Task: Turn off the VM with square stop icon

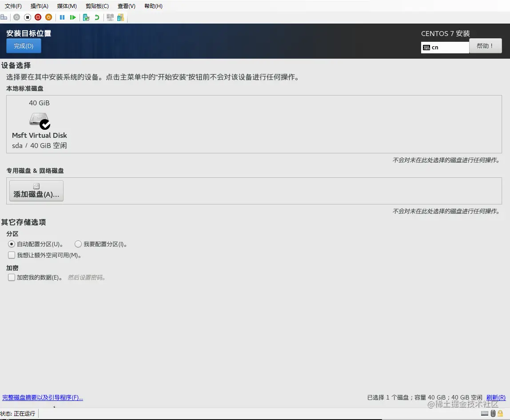Action: [x=28, y=17]
